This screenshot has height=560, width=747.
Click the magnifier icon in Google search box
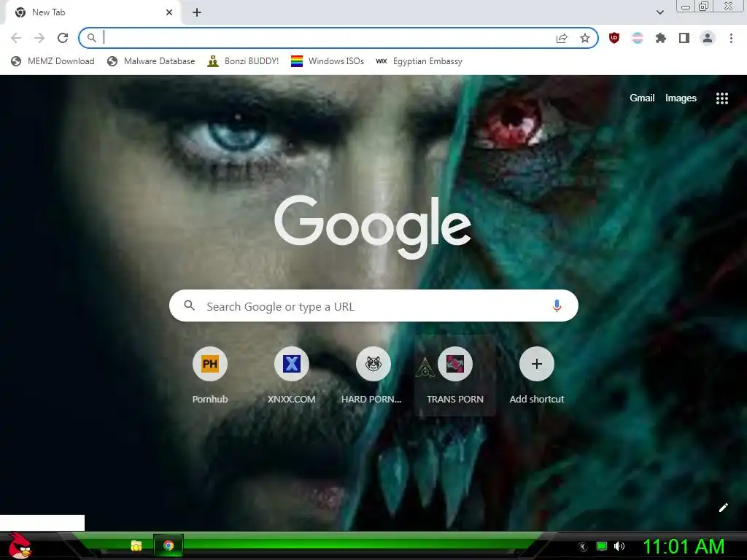pyautogui.click(x=189, y=306)
